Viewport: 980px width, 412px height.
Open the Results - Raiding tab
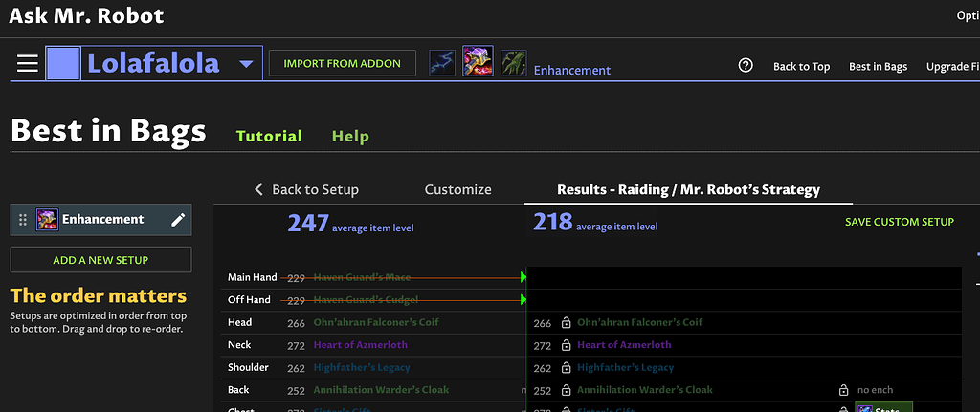[688, 189]
